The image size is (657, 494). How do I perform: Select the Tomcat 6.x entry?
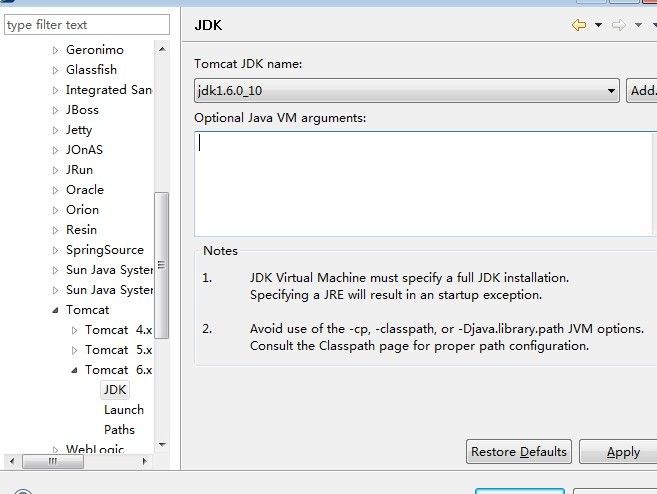point(119,370)
